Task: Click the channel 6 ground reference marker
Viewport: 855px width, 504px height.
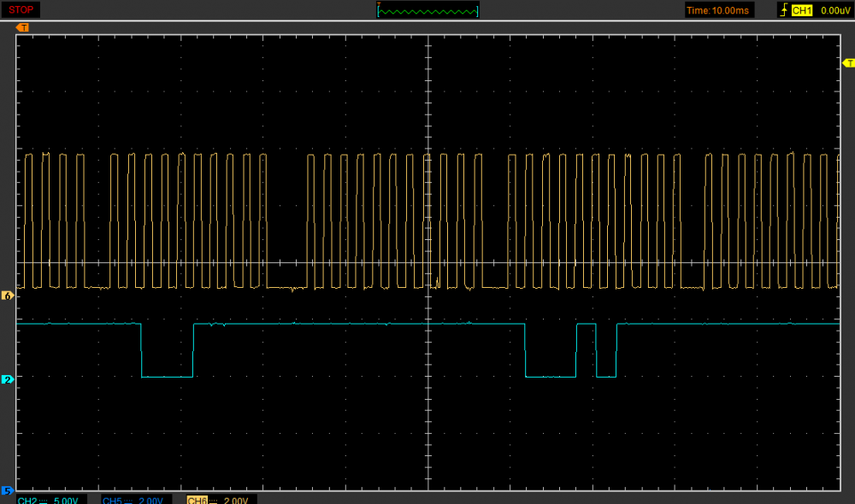Action: [8, 296]
